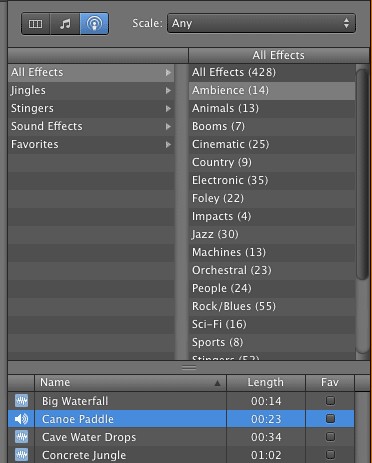Select Machines (13) entry
The height and width of the screenshot is (463, 372).
(x=272, y=252)
